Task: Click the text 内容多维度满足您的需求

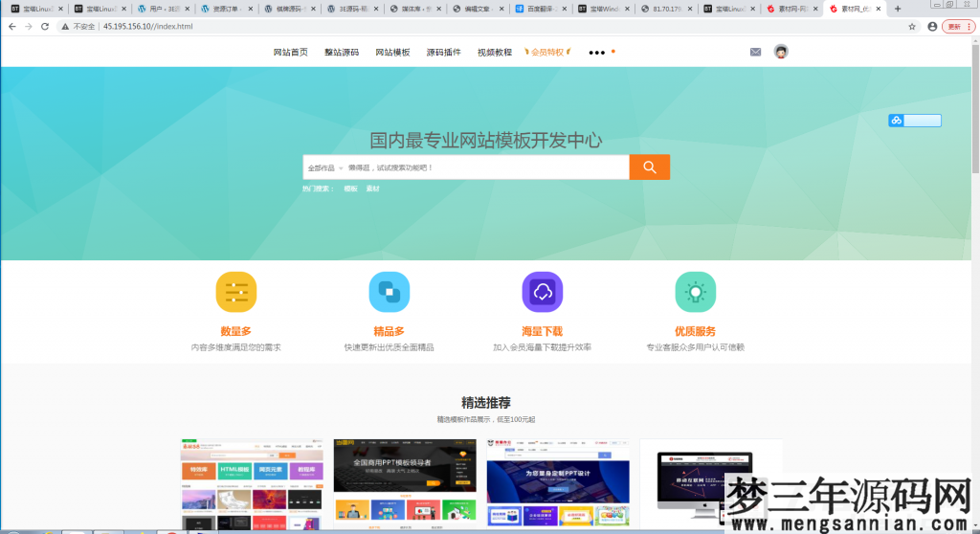Action: pos(235,347)
